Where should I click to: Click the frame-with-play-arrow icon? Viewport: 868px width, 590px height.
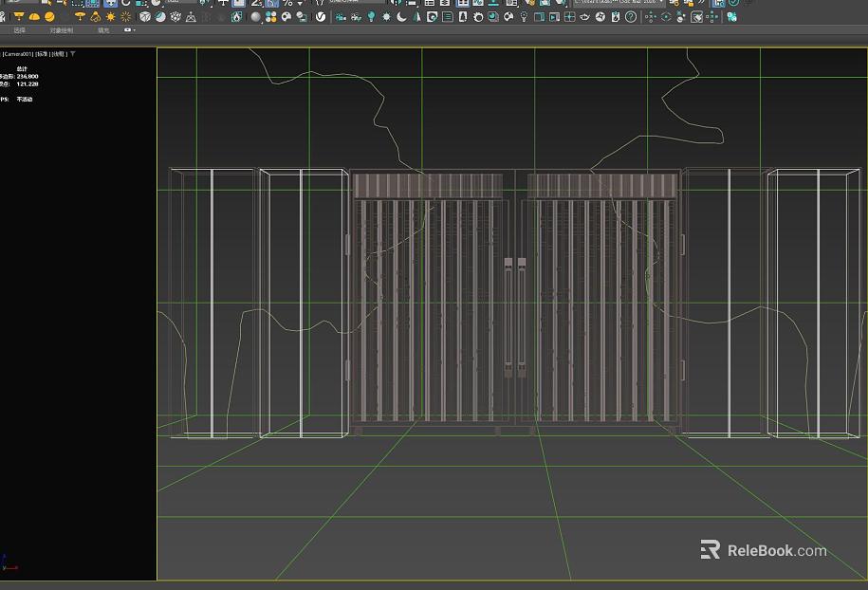554,17
